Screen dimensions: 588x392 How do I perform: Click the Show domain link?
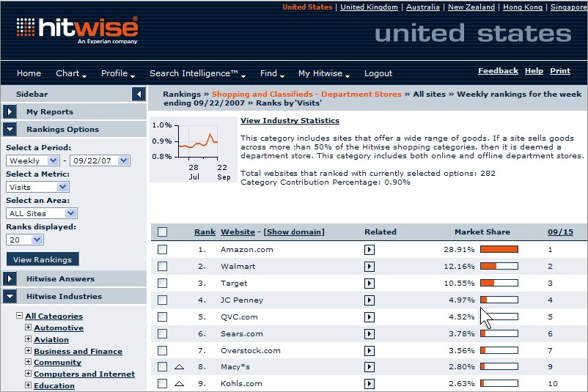click(x=294, y=232)
